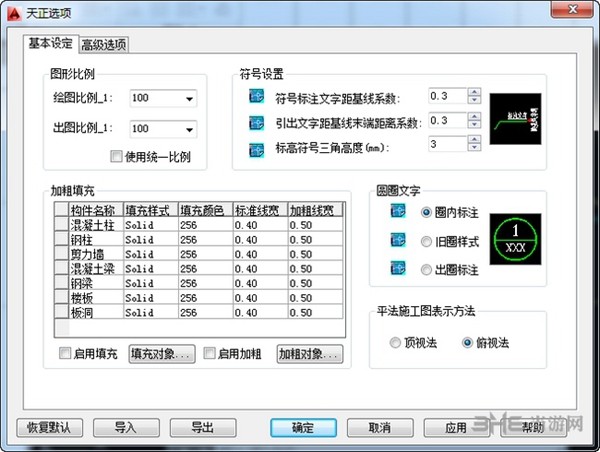The height and width of the screenshot is (452, 600).
Task: Click 取消 button
Action: tap(380, 428)
